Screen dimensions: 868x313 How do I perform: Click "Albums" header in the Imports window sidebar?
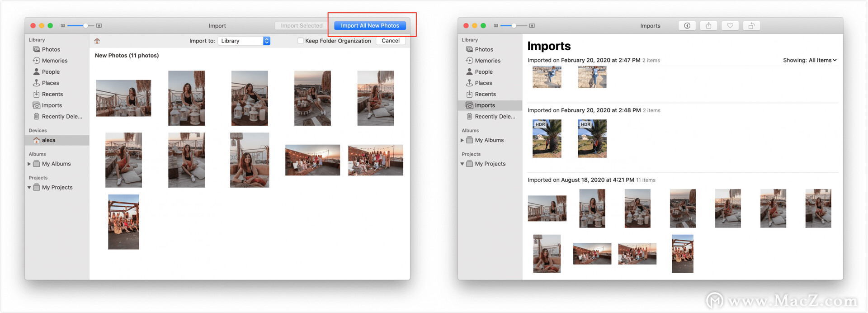[x=470, y=131]
